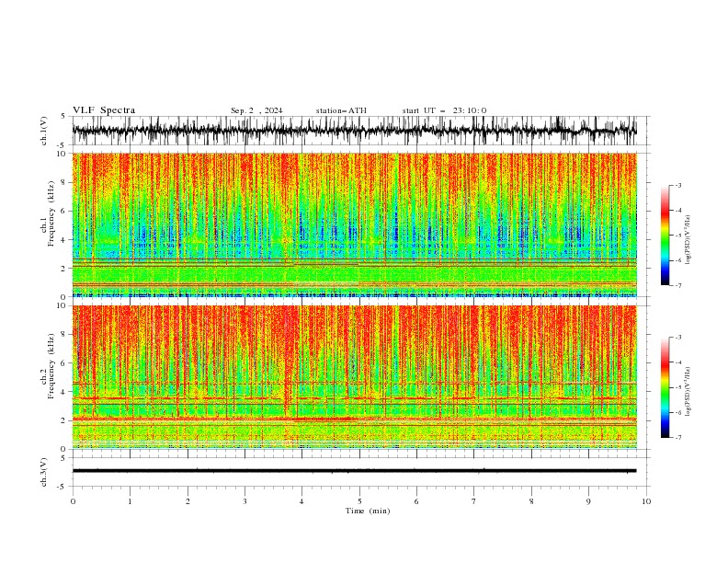Viewport: 728px width, 563px height.
Task: Click the ch.1 voltage waveform trace
Action: tap(354, 131)
